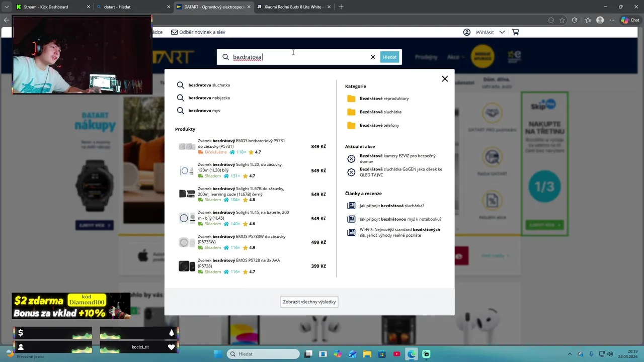Image resolution: width=644 pixels, height=362 pixels.
Task: Choose suggestion bezdratova nabijecka
Action: [209, 98]
